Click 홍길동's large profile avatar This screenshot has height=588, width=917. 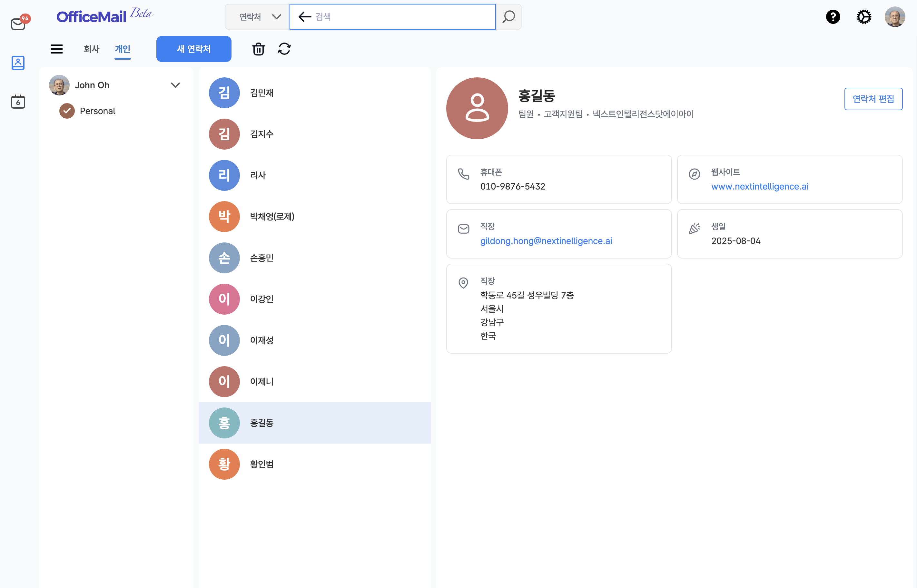[477, 108]
